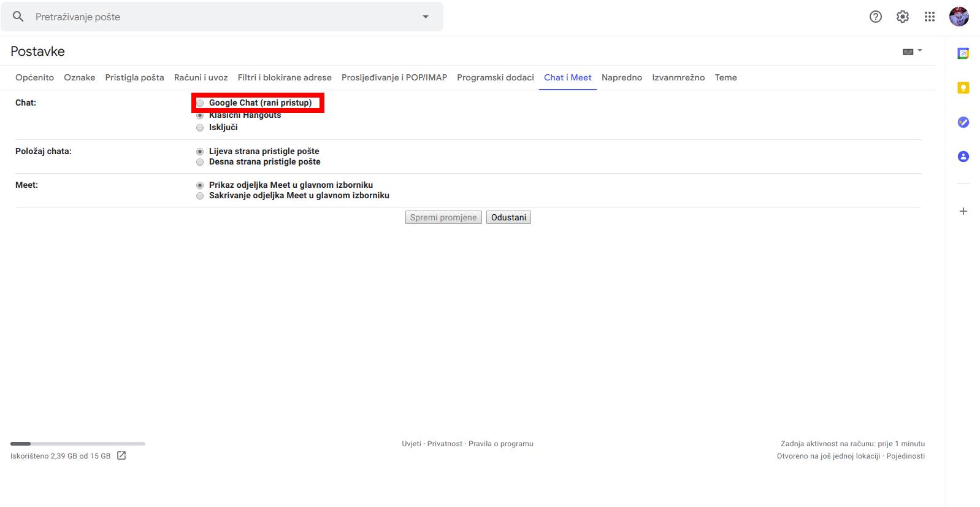Select the Isključi chat radio button

coord(200,128)
